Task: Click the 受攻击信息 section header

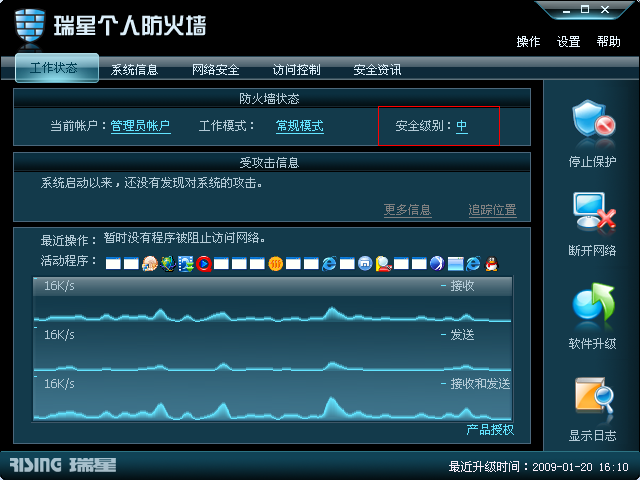Action: pyautogui.click(x=269, y=163)
